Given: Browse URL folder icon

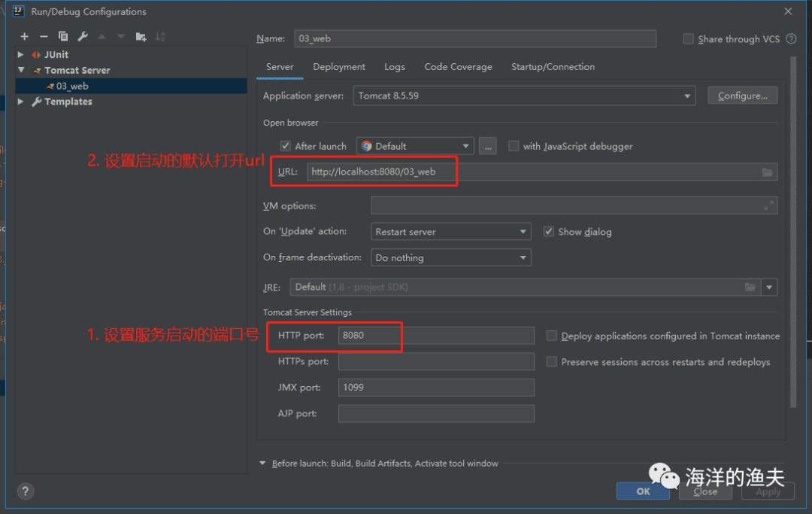Looking at the screenshot, I should 767,172.
